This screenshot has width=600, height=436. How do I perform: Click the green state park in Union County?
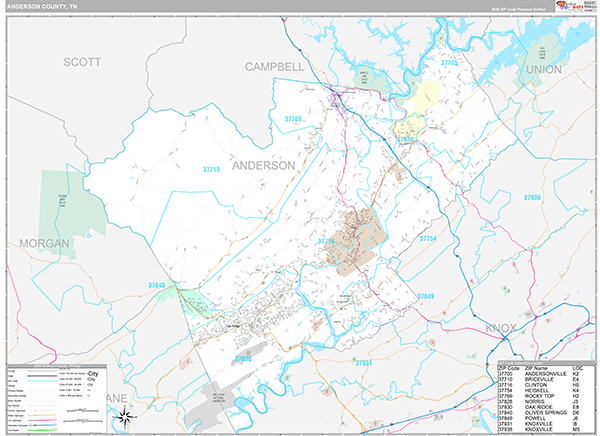(x=541, y=59)
